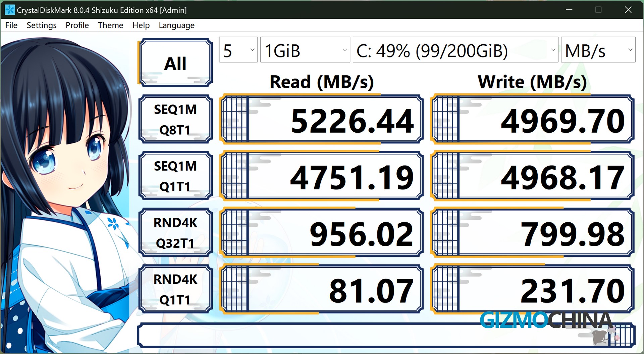Open the C: drive selection dropdown
This screenshot has width=644, height=354.
(x=455, y=50)
